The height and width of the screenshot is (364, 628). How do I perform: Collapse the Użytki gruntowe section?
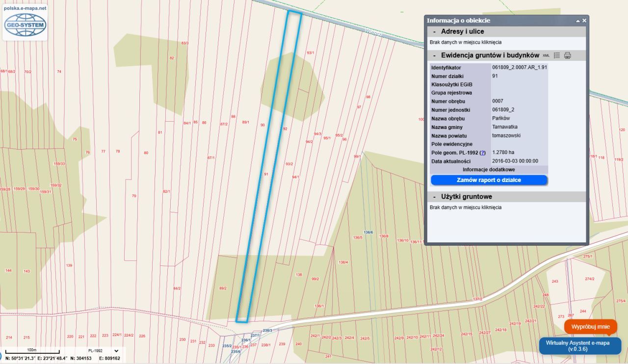pyautogui.click(x=434, y=197)
